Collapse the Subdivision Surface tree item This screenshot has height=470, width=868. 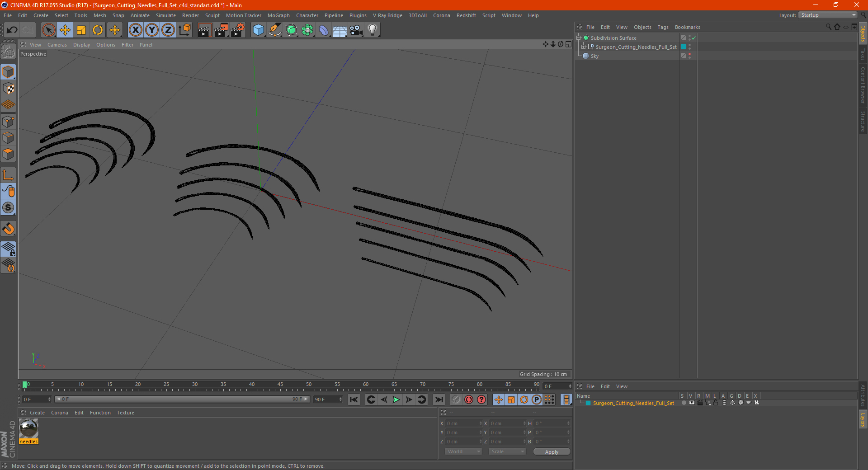click(579, 38)
